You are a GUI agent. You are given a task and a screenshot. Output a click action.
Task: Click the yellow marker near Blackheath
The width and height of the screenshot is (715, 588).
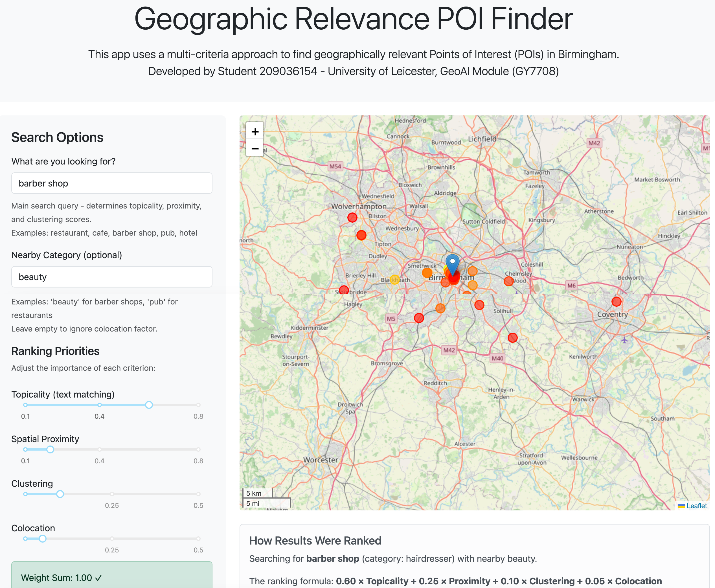tap(394, 279)
